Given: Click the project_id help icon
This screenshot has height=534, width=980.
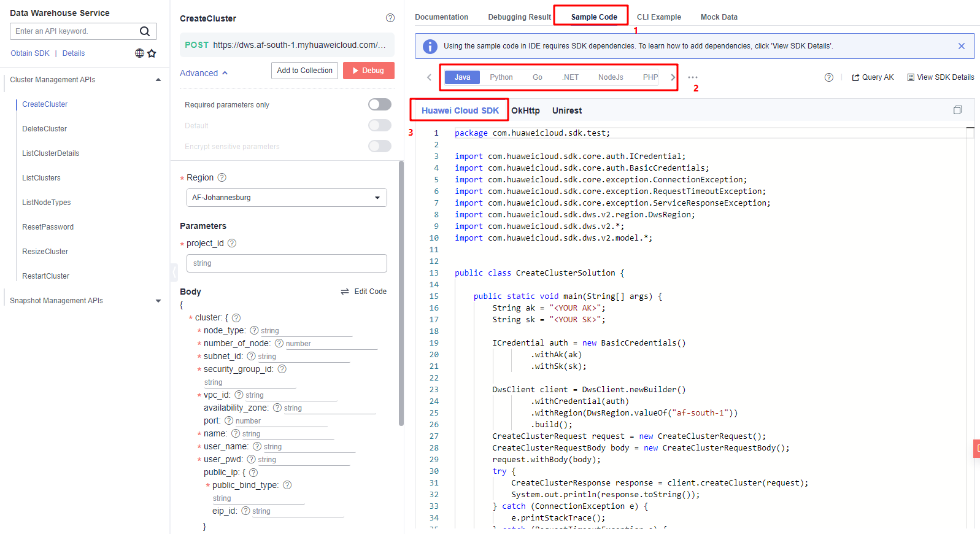Looking at the screenshot, I should pyautogui.click(x=232, y=243).
